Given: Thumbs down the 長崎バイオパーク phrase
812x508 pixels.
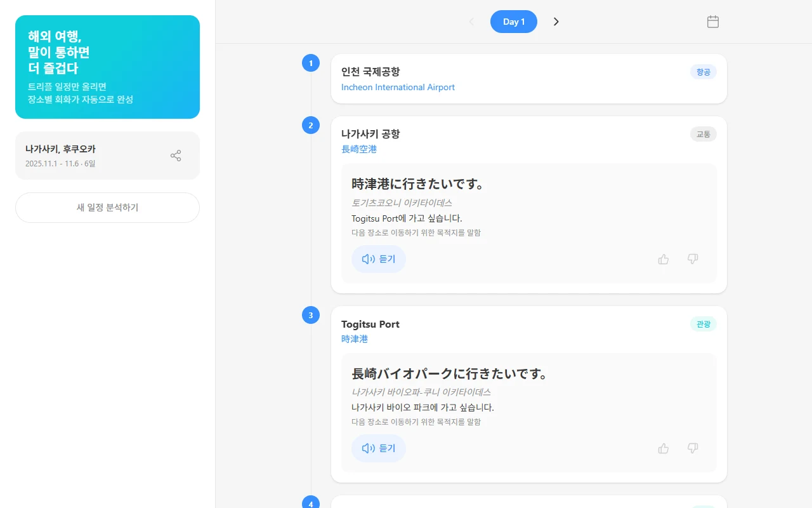Looking at the screenshot, I should tap(693, 448).
